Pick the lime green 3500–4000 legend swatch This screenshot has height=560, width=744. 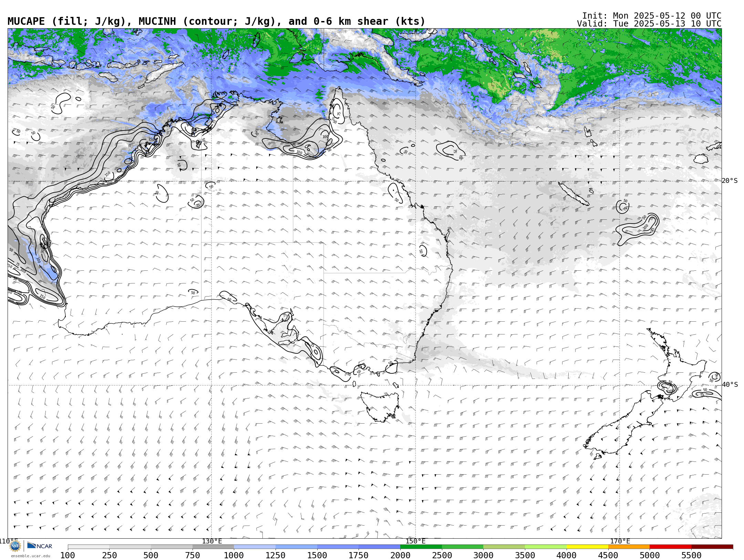tap(546, 547)
